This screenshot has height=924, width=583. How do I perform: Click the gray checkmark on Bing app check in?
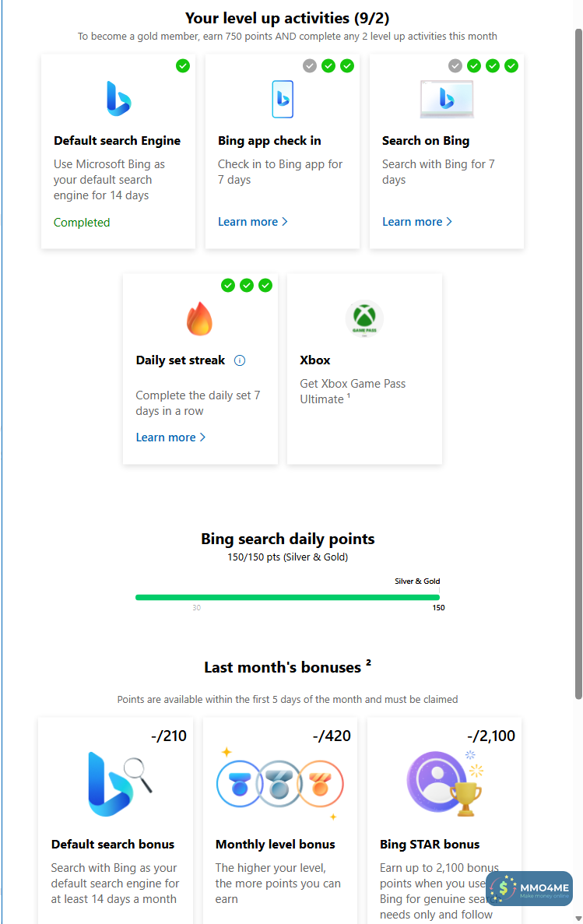tap(310, 66)
